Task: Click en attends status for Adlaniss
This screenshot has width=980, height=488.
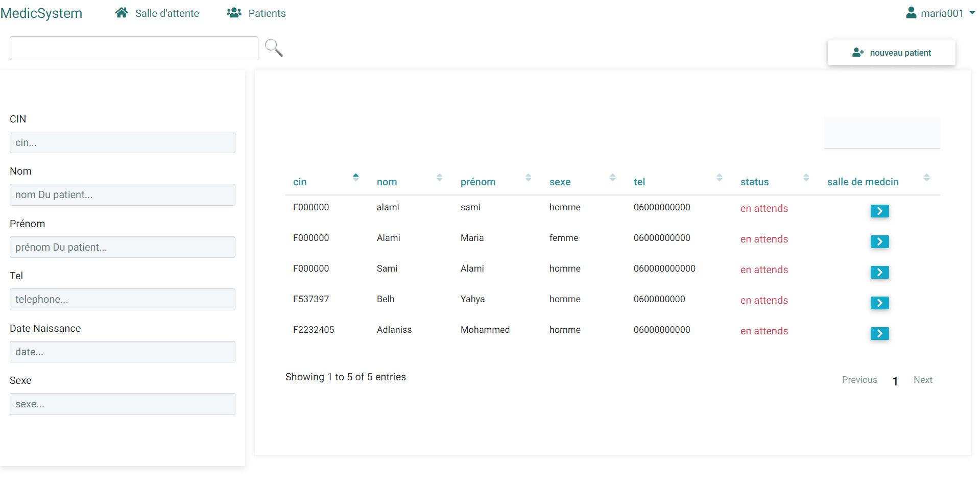Action: click(x=764, y=331)
